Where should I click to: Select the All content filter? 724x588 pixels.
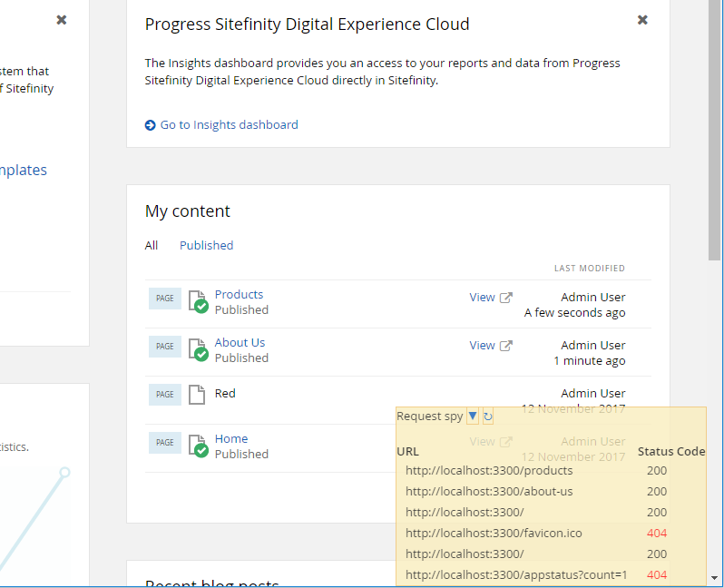[152, 245]
